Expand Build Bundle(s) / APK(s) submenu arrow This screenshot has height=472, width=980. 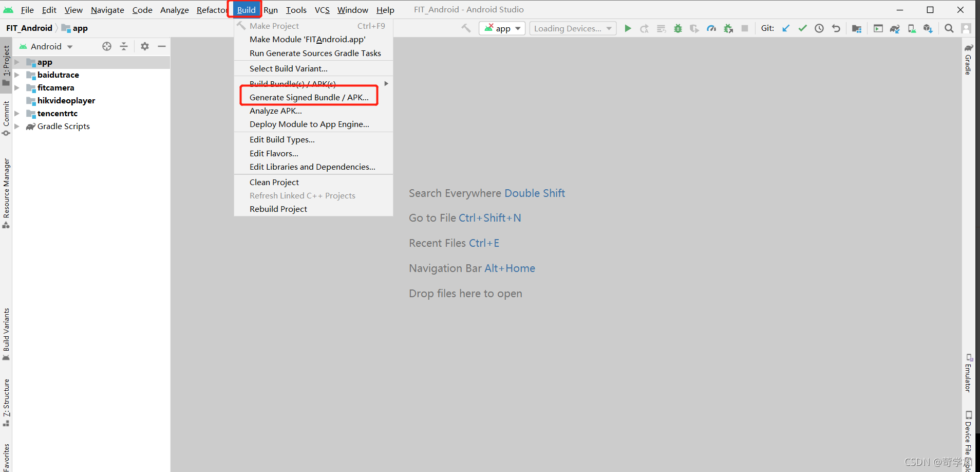tap(386, 83)
